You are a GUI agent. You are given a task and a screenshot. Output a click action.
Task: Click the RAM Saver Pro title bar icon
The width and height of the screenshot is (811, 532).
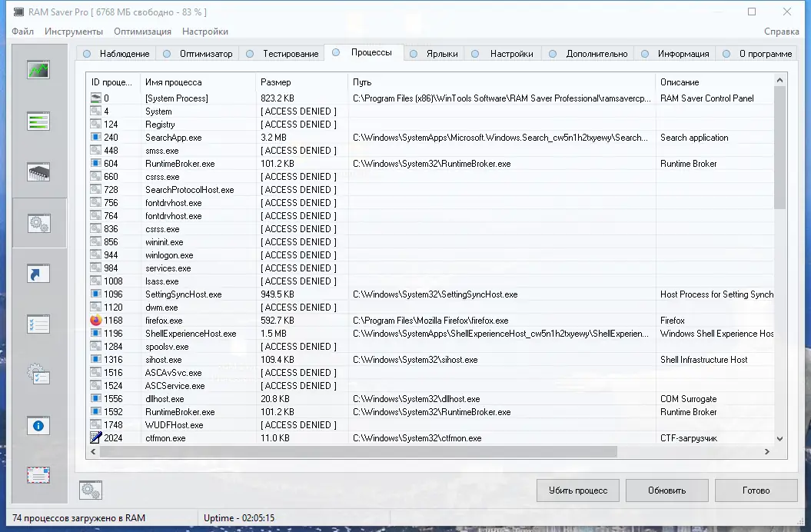(18, 12)
